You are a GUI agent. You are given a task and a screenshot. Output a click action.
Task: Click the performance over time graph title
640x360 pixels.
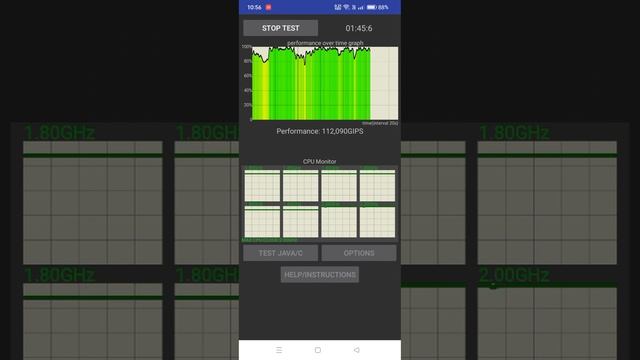[x=325, y=43]
